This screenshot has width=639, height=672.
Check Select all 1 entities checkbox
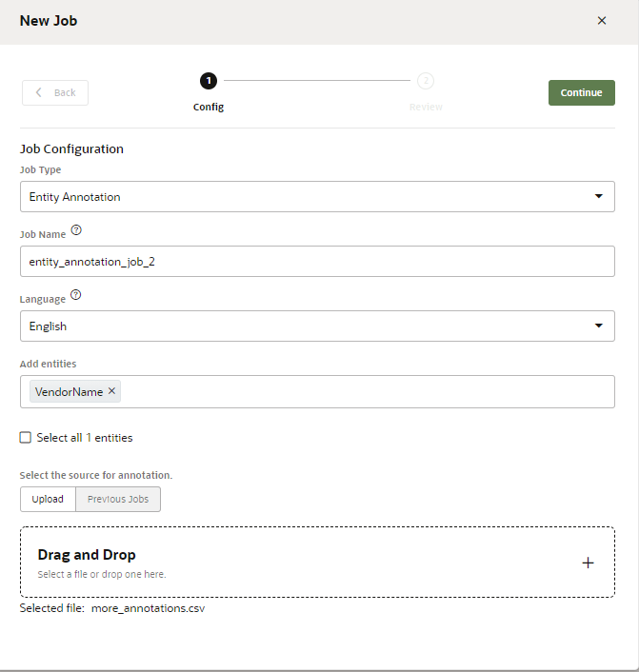point(26,438)
